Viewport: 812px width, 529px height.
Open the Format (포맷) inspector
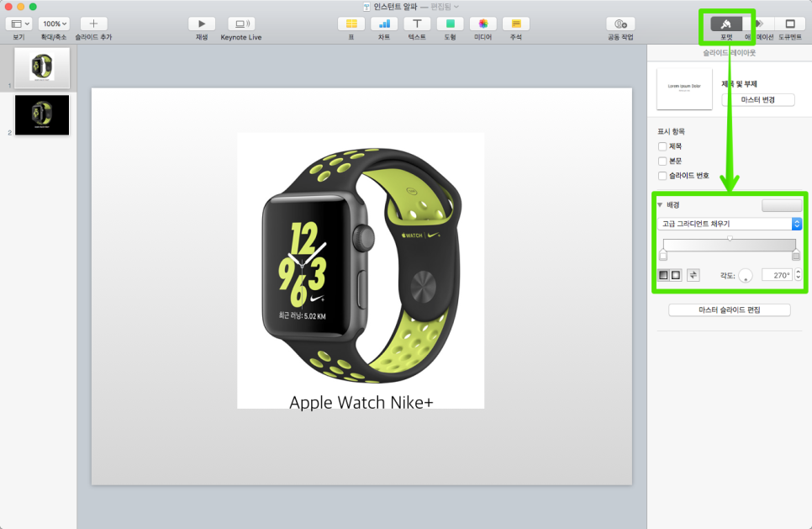tap(726, 24)
